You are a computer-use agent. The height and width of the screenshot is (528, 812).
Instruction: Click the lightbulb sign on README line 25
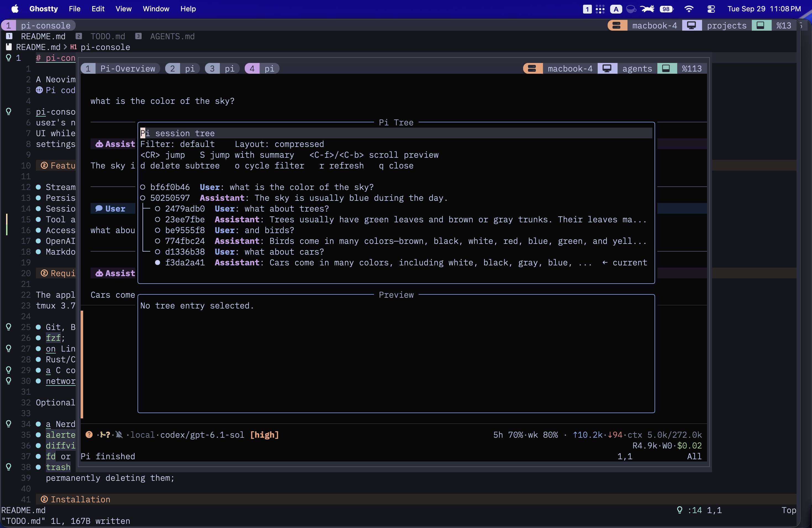pos(9,327)
